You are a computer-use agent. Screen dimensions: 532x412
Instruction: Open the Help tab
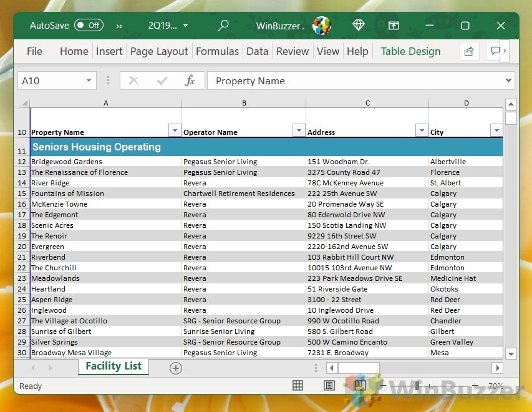(357, 51)
